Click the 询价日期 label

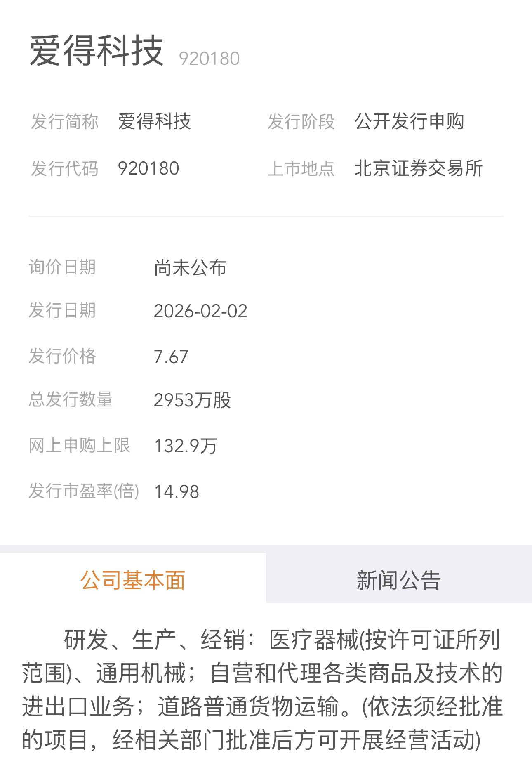(x=62, y=267)
